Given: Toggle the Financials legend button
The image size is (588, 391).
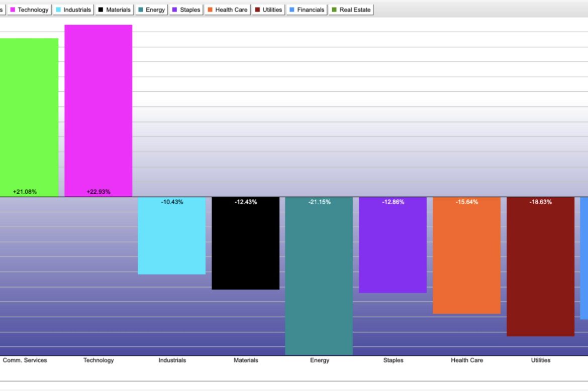Looking at the screenshot, I should point(307,10).
